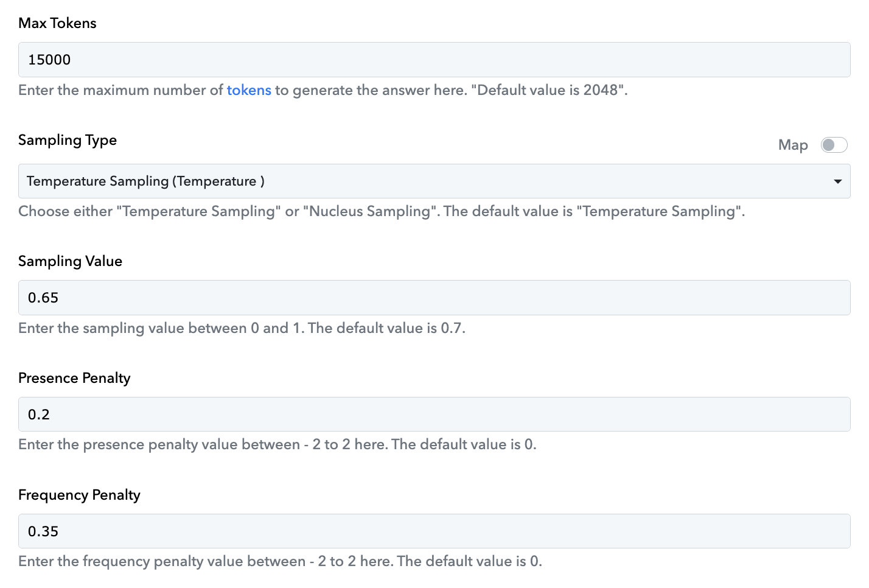Focus the Max Tokens field showing 15000
Screen dimensions: 869x588
[434, 60]
